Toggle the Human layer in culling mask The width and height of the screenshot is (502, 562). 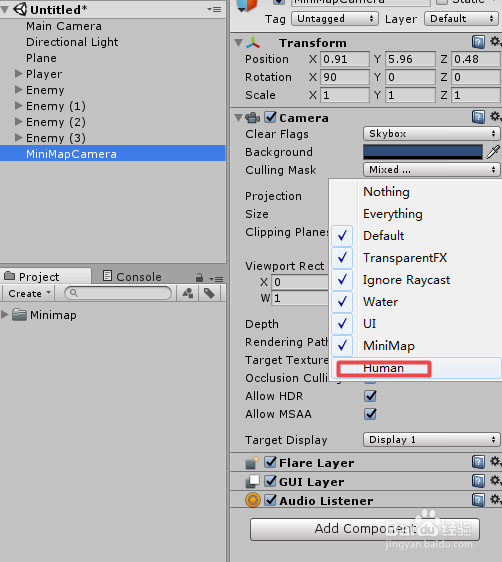(416, 368)
